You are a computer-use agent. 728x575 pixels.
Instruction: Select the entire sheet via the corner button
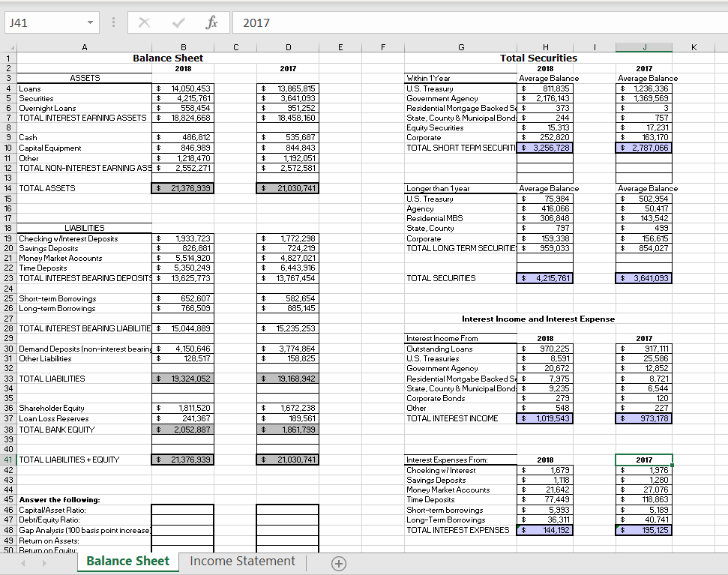(13, 46)
